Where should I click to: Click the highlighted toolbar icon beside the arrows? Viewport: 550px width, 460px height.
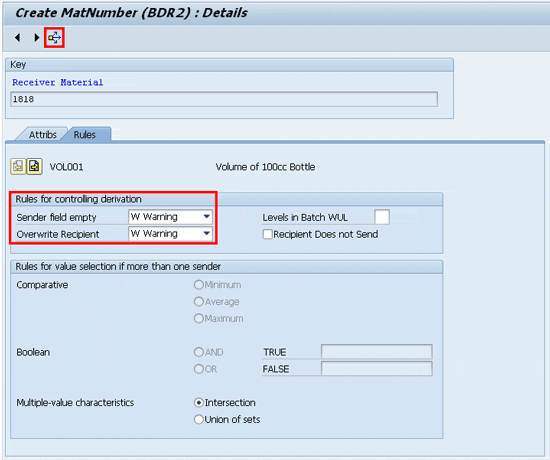[x=54, y=38]
